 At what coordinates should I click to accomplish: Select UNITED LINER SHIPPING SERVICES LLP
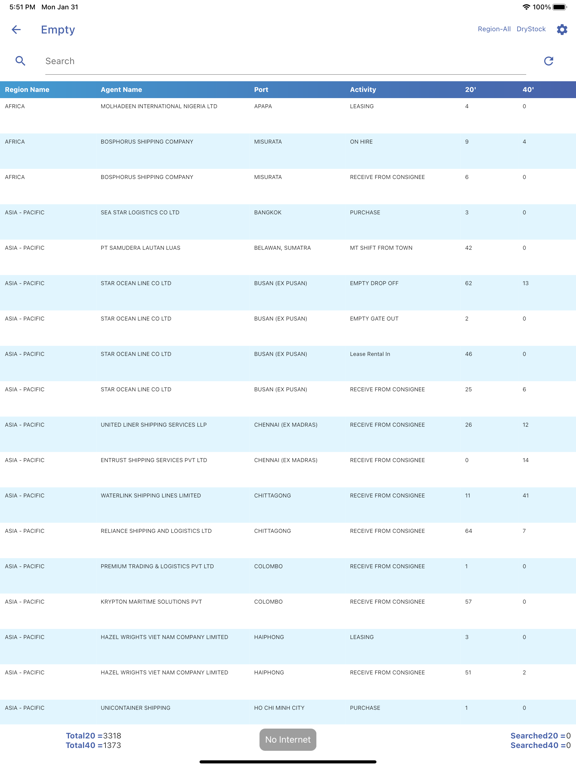[x=153, y=425]
